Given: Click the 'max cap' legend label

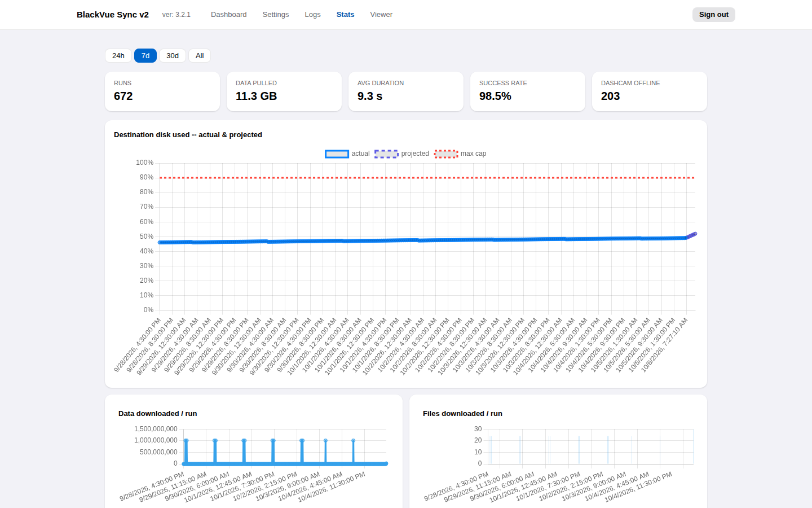Looking at the screenshot, I should (x=473, y=154).
